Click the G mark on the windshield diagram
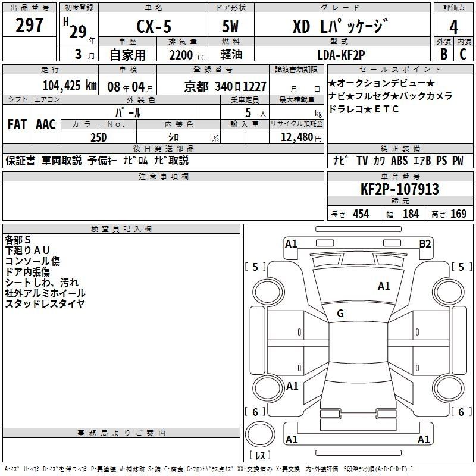The width and height of the screenshot is (476, 476). click(340, 314)
